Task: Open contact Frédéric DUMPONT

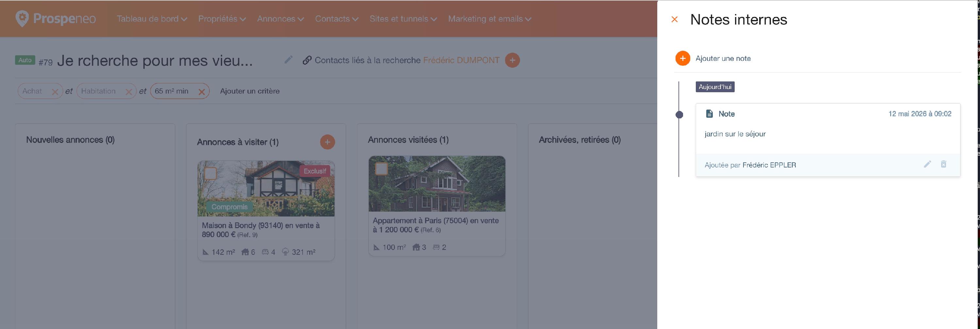Action: point(461,60)
